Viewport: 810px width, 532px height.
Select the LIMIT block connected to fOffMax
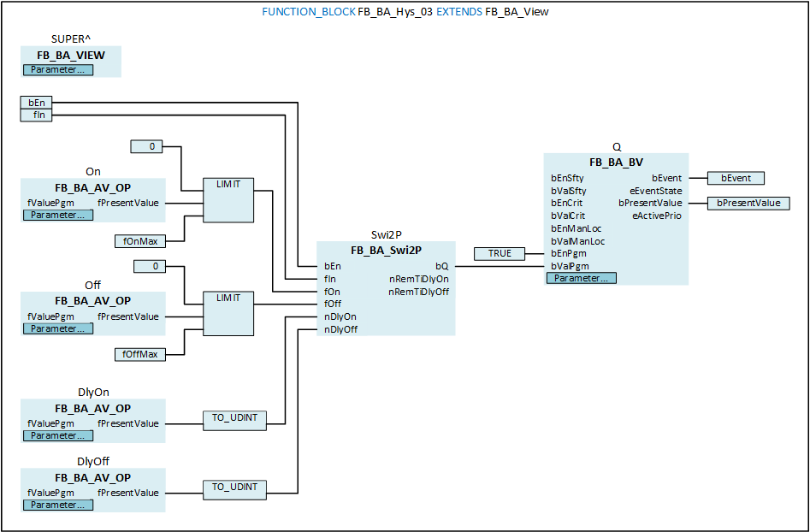pos(228,314)
